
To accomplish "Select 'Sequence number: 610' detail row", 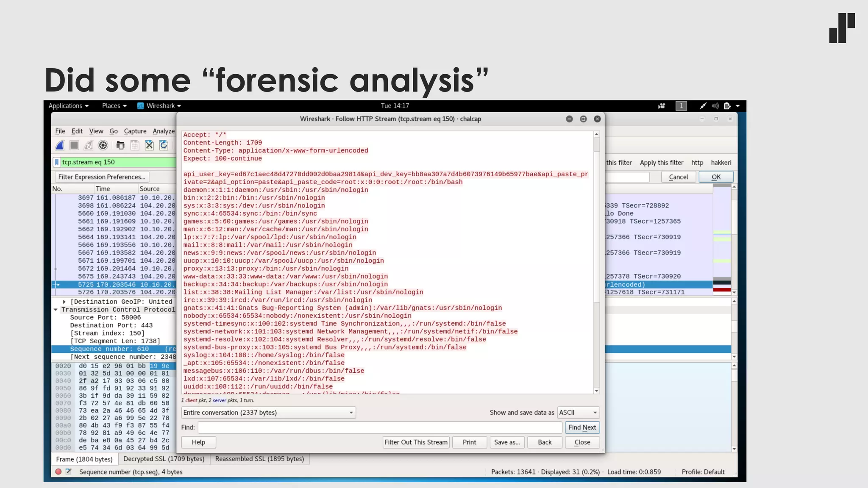I will tap(114, 349).
